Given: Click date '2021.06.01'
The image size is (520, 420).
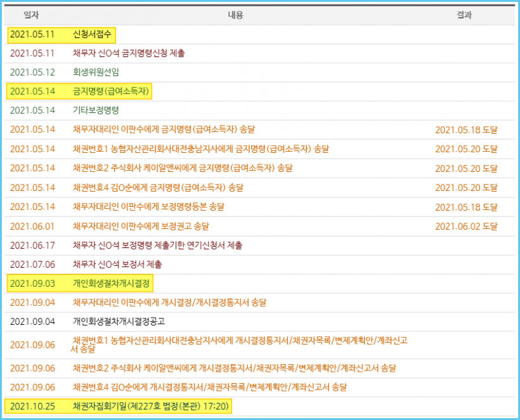Looking at the screenshot, I should coord(32,226).
